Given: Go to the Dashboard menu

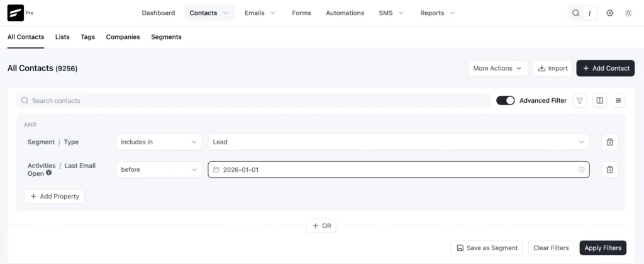Looking at the screenshot, I should [158, 13].
